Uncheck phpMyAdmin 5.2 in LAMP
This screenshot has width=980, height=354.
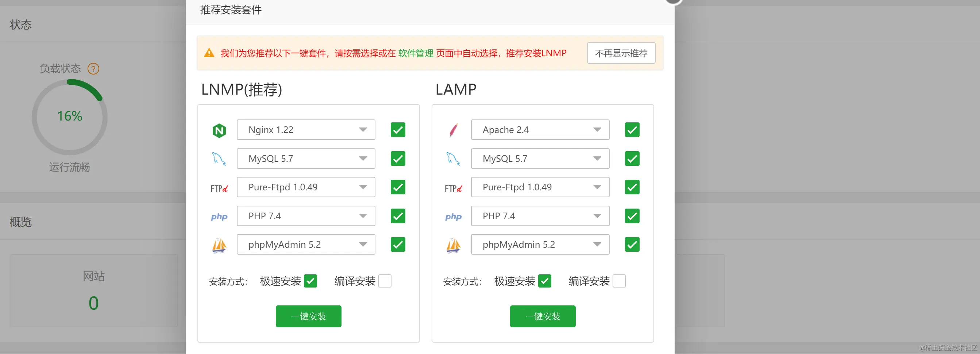tap(632, 245)
